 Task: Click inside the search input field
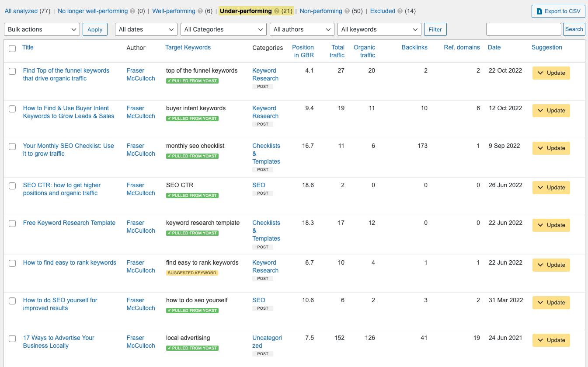523,29
